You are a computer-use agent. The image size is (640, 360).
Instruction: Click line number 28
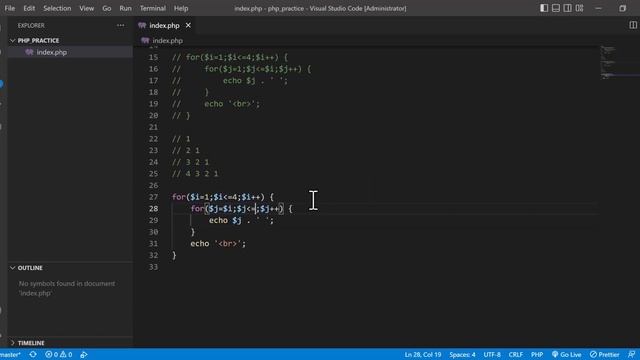click(x=153, y=209)
